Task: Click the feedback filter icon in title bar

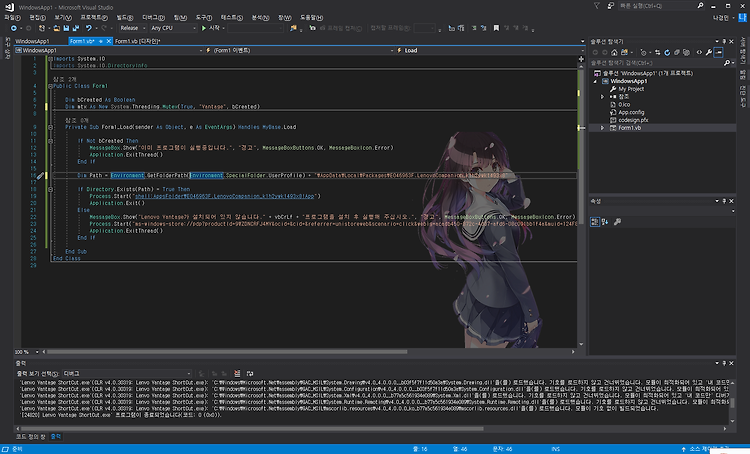Action: [596, 6]
